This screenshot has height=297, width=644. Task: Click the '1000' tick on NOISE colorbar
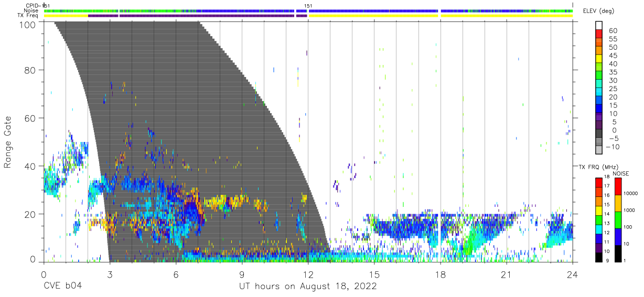tap(629, 211)
